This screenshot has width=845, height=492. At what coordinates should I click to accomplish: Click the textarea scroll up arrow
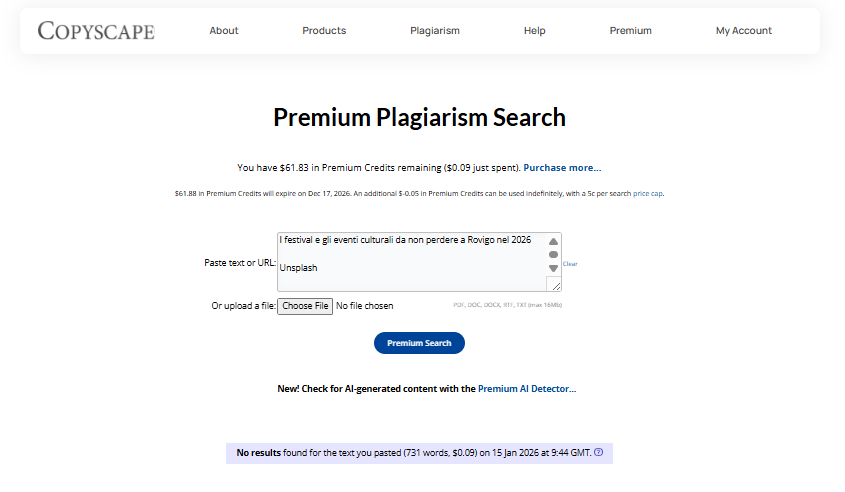pos(553,242)
